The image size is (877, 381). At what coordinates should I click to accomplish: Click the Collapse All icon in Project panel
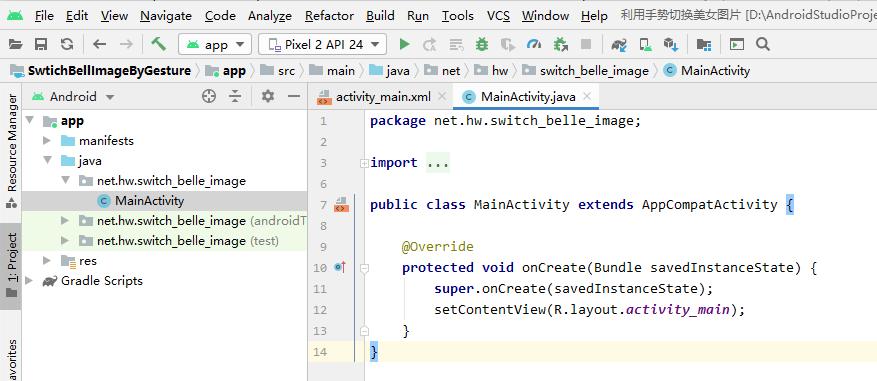pos(235,96)
